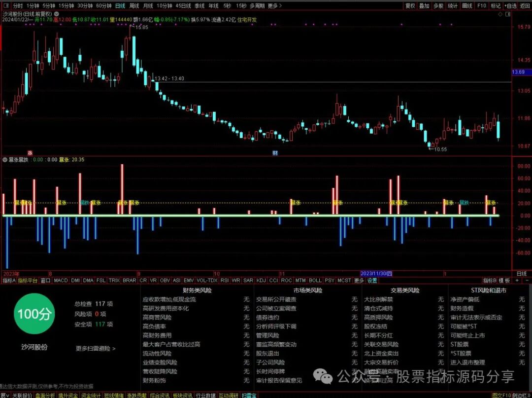Switch to 年线 yearly chart
The width and height of the screenshot is (532, 398).
(213, 6)
